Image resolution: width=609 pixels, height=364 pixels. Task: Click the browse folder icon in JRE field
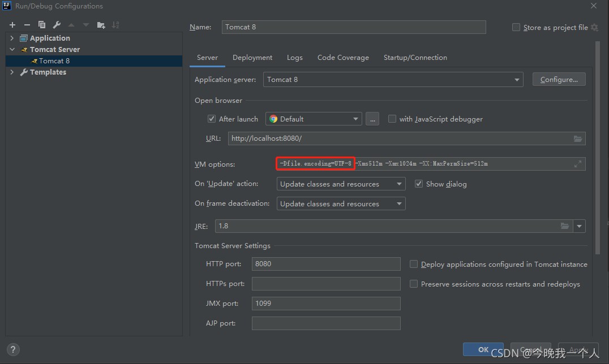coord(564,226)
